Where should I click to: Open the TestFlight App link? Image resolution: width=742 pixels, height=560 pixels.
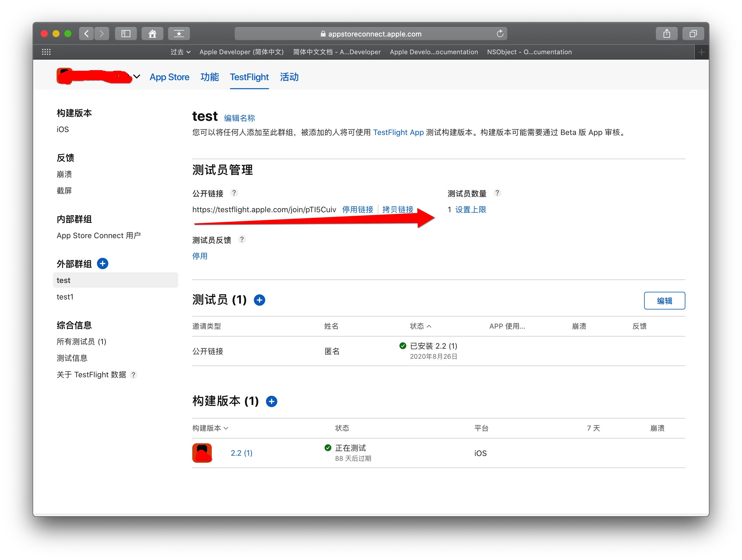[x=398, y=132]
